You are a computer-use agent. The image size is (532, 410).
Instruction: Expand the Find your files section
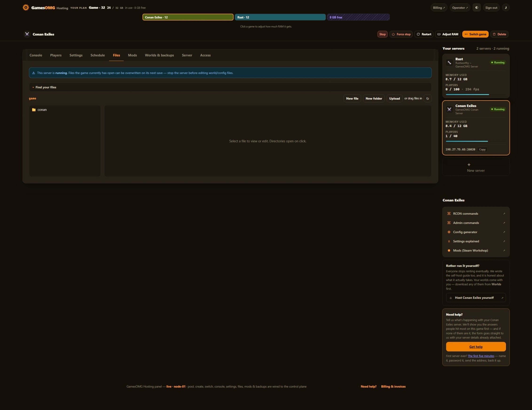pyautogui.click(x=230, y=87)
